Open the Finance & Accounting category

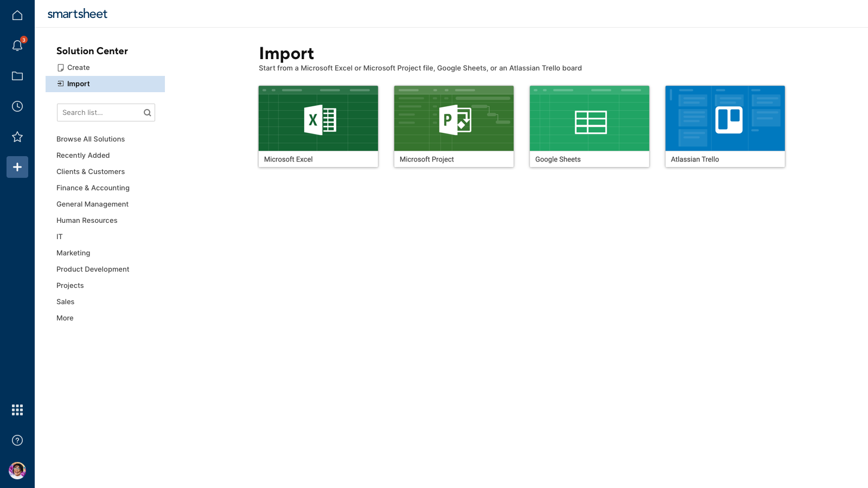pyautogui.click(x=93, y=188)
